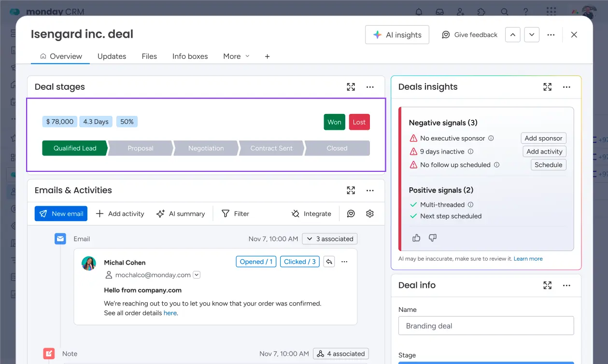
Task: Click the Name field with Branding deal
Action: point(486,326)
